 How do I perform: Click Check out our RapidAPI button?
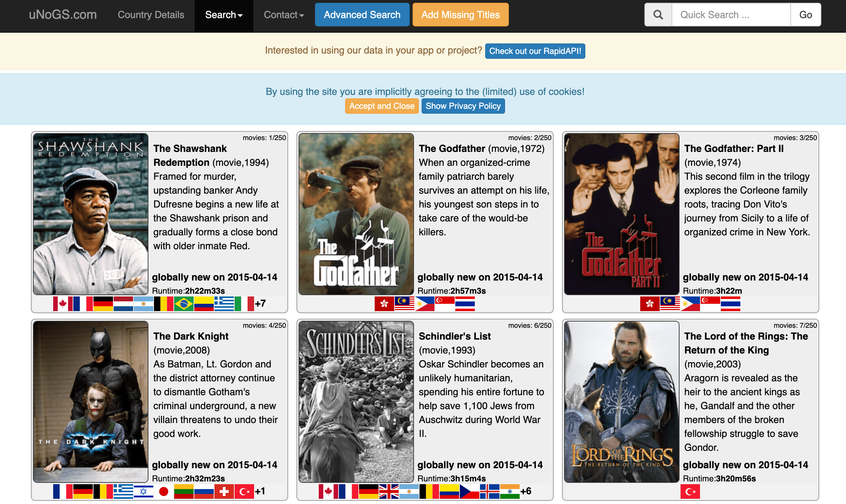(535, 51)
